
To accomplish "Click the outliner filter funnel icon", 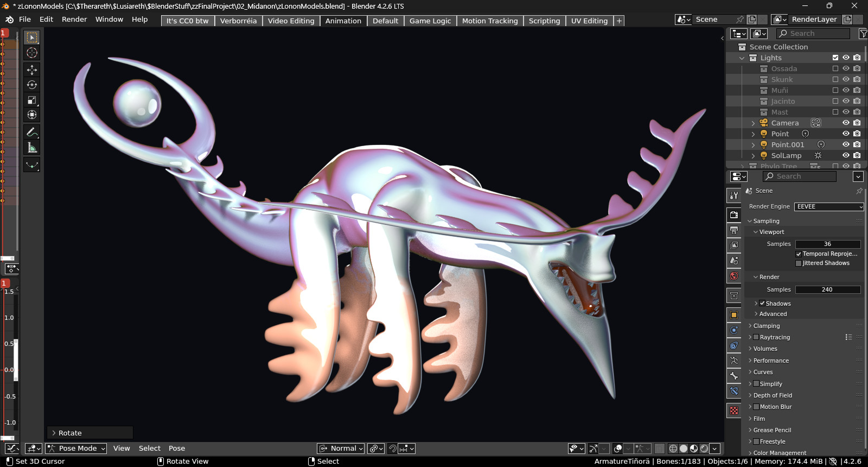I will click(863, 34).
